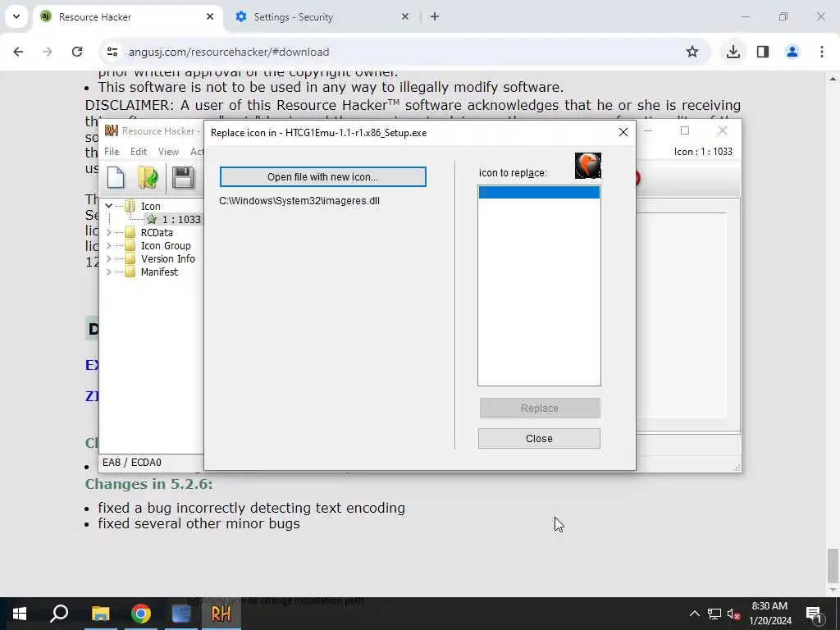
Task: Select the '1 : 1033' icon resource item
Action: tap(181, 220)
